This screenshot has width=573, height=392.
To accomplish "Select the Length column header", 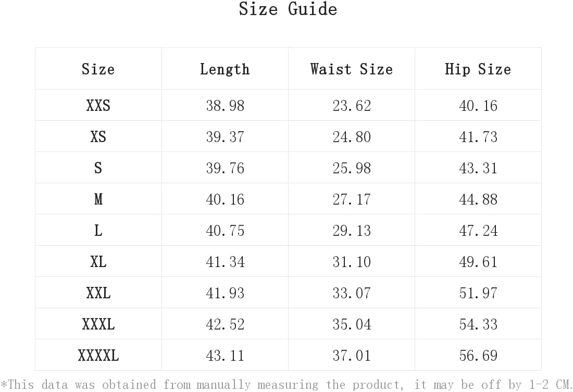I will coord(225,69).
